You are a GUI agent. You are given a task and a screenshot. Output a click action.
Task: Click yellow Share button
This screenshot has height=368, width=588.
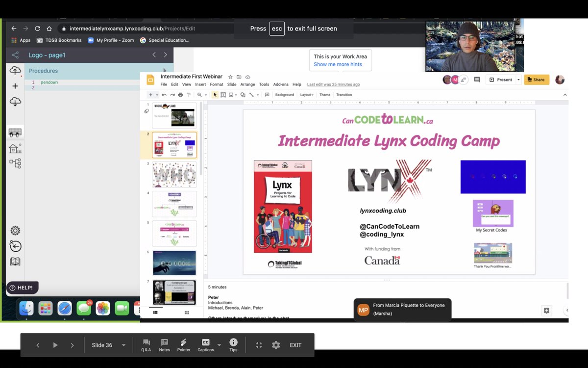tap(537, 79)
